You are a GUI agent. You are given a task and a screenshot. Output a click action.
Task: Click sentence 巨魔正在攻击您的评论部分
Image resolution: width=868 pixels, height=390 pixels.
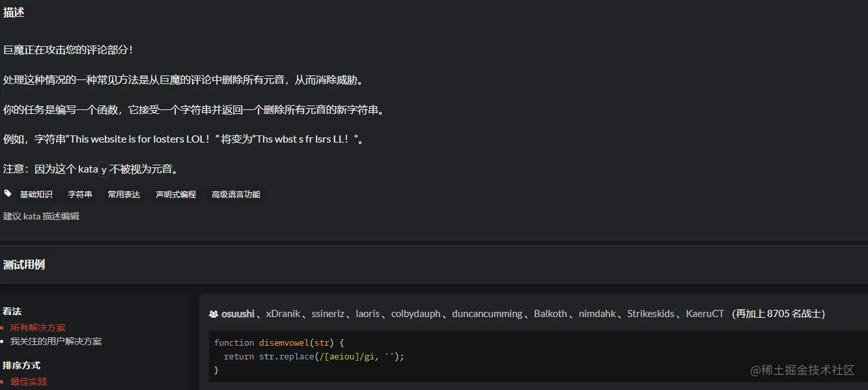click(68, 49)
